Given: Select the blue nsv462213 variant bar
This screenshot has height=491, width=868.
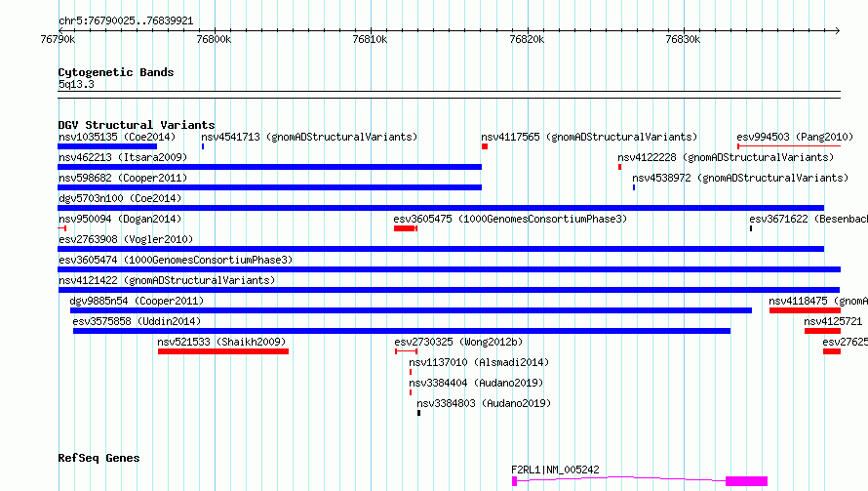Looking at the screenshot, I should 269,167.
